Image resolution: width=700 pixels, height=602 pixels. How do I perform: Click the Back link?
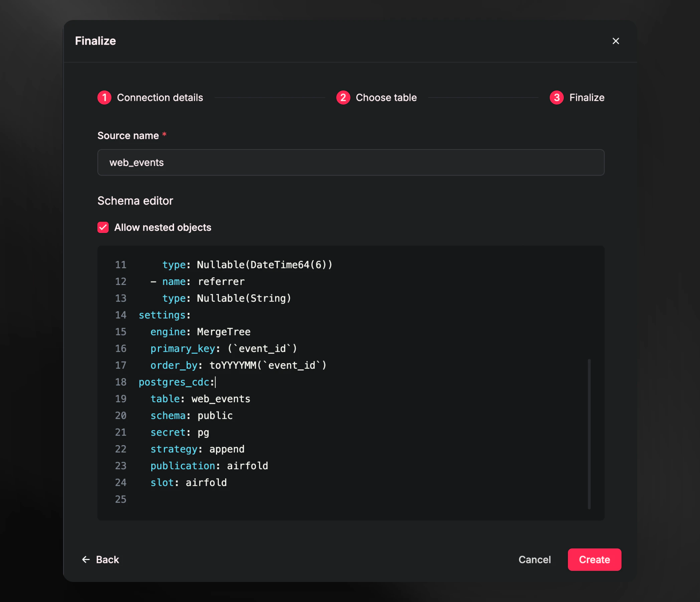(107, 560)
